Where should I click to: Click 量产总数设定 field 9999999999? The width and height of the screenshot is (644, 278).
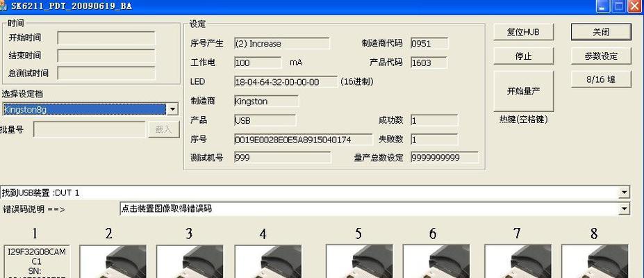445,157
